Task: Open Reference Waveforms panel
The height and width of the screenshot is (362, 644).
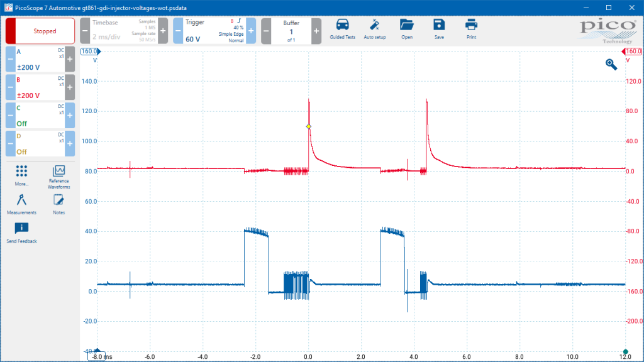Action: click(58, 177)
